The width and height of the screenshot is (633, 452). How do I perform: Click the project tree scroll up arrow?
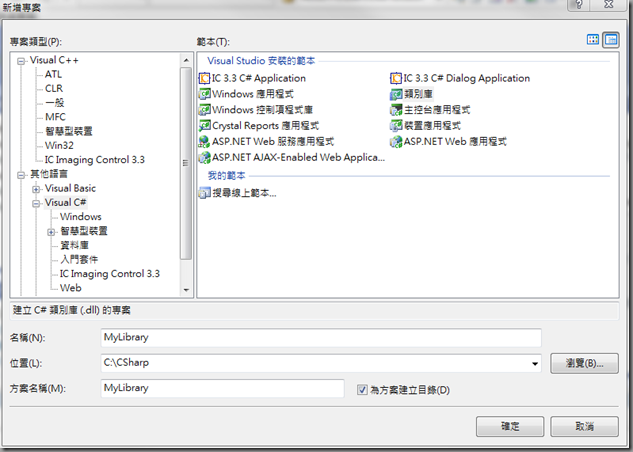click(186, 61)
